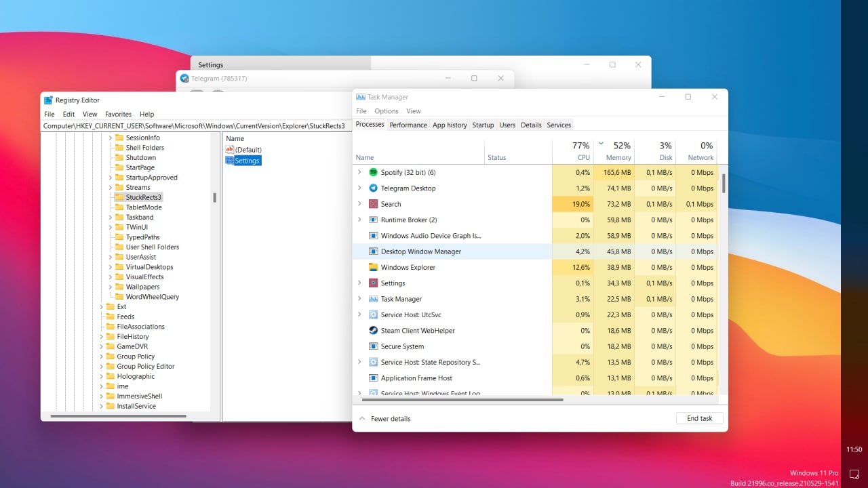Image resolution: width=868 pixels, height=488 pixels.
Task: Open the Task Manager Options menu
Action: click(x=387, y=111)
